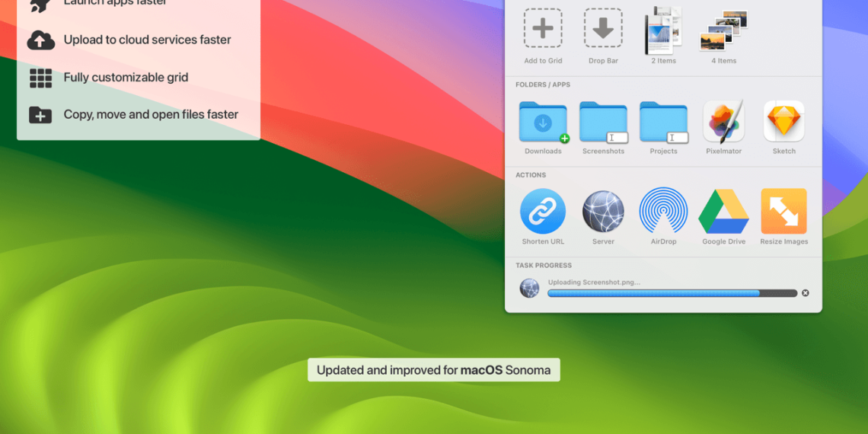Image resolution: width=868 pixels, height=434 pixels.
Task: Choose the Server upload action
Action: point(603,212)
